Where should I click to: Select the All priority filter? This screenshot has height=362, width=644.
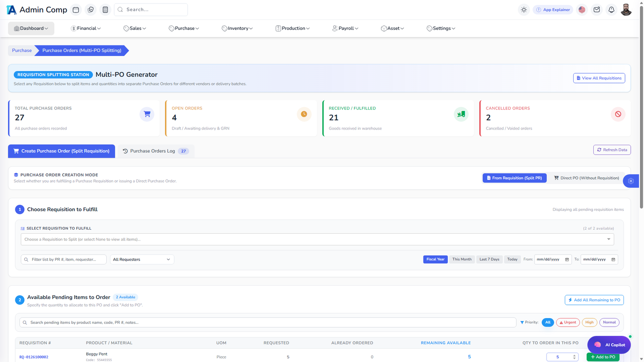(x=548, y=322)
